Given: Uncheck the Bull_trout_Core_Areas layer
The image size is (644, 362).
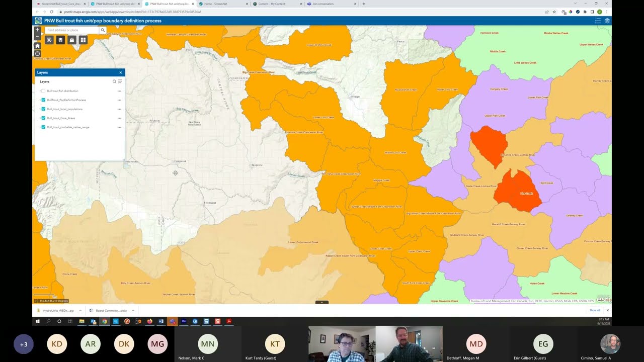Looking at the screenshot, I should 44,118.
